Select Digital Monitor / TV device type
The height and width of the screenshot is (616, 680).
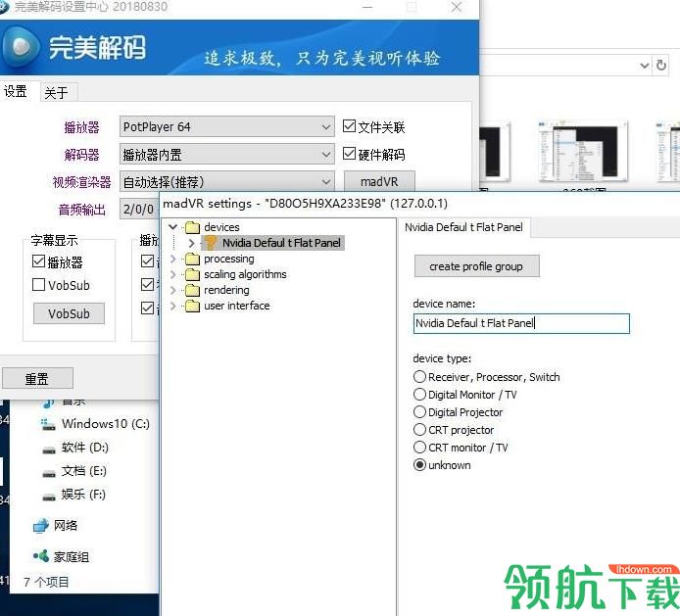[x=419, y=394]
